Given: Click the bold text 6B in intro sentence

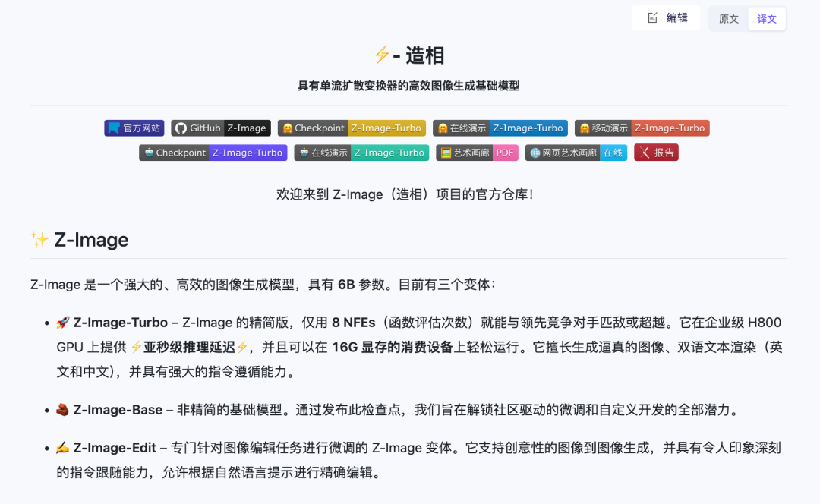Looking at the screenshot, I should [x=346, y=285].
